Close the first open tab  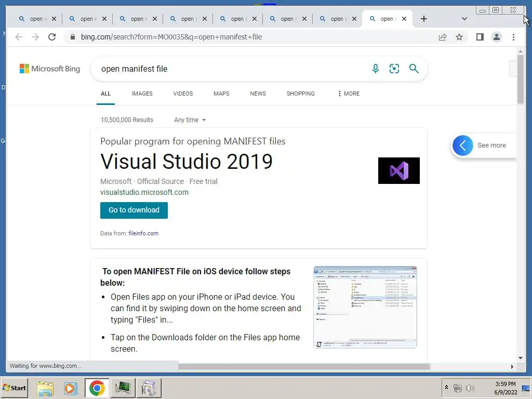point(54,19)
